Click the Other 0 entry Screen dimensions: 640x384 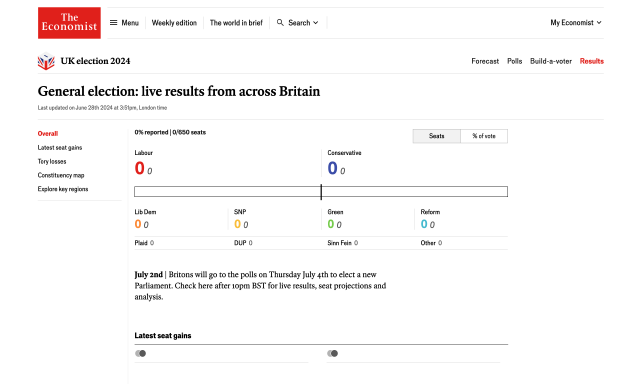[431, 243]
